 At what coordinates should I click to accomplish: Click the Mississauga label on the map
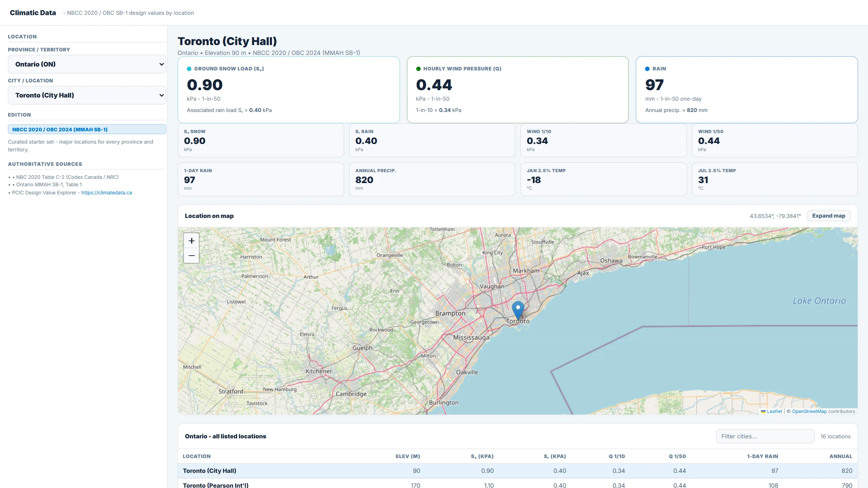(471, 337)
